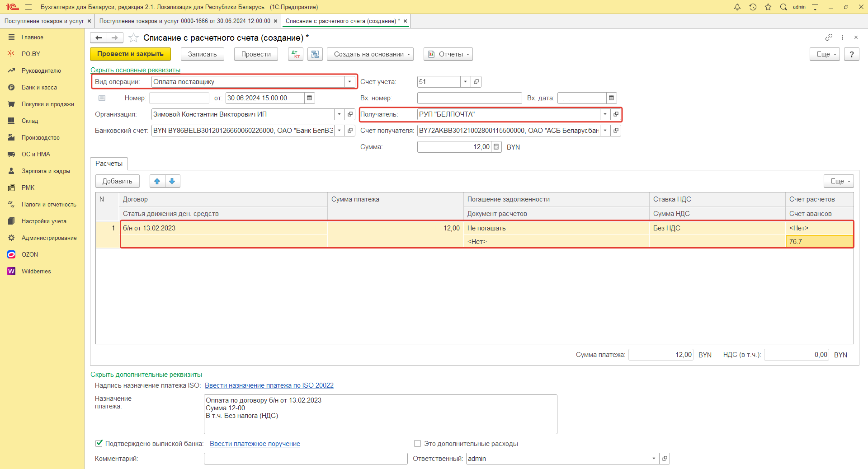
Task: Open Создать на основании dropdown
Action: tap(370, 54)
